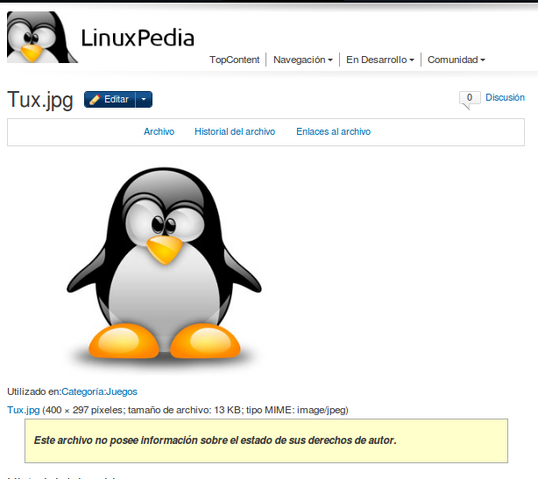
Task: Click the yellow copyright notice text
Action: (215, 440)
